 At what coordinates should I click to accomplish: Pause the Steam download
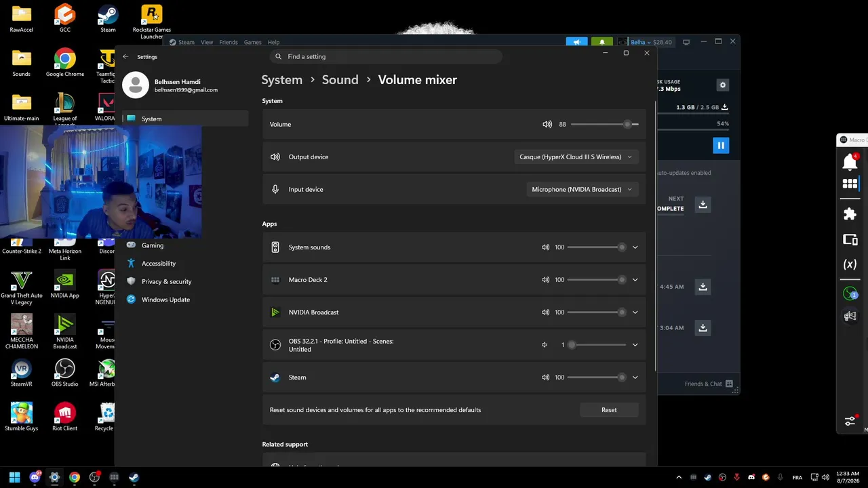721,146
